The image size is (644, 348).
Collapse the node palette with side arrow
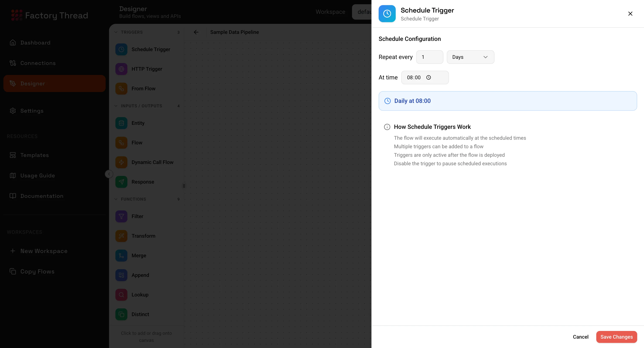pyautogui.click(x=109, y=174)
